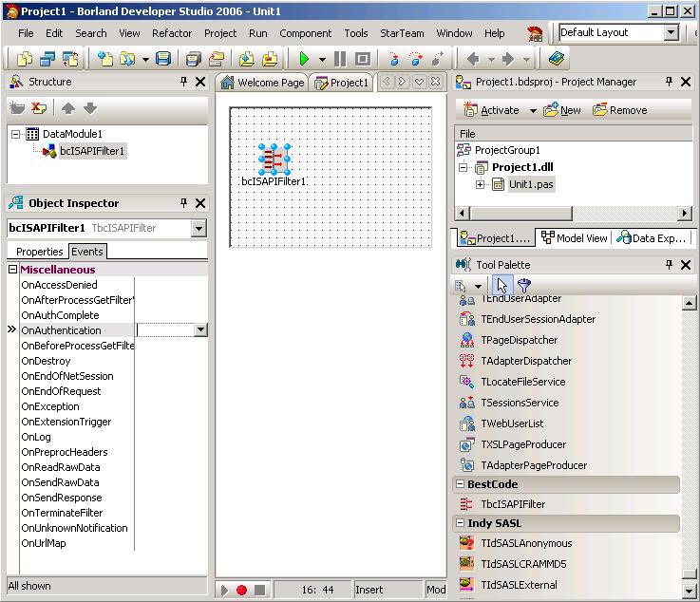The image size is (700, 602).
Task: Open the Project1 editor tab
Action: click(x=342, y=83)
